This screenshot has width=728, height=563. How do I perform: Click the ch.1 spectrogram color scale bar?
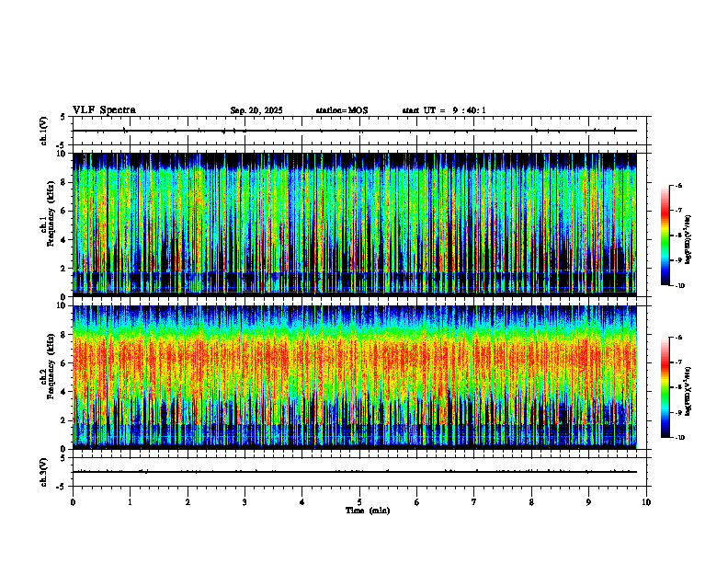pos(665,236)
